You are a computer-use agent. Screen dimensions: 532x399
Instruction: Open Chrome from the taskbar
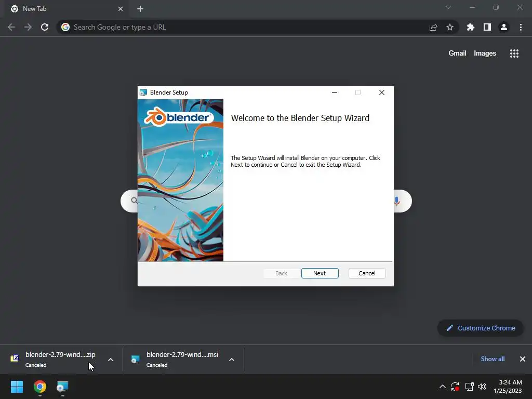click(39, 387)
